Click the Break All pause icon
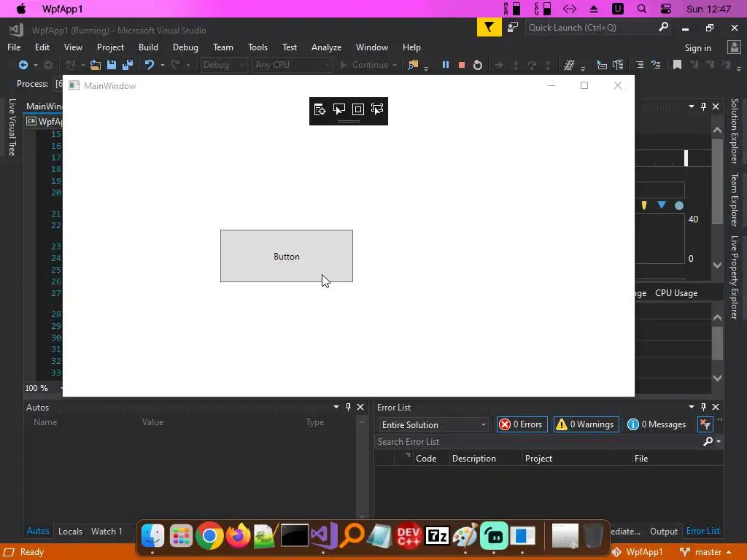747x560 pixels. click(446, 65)
